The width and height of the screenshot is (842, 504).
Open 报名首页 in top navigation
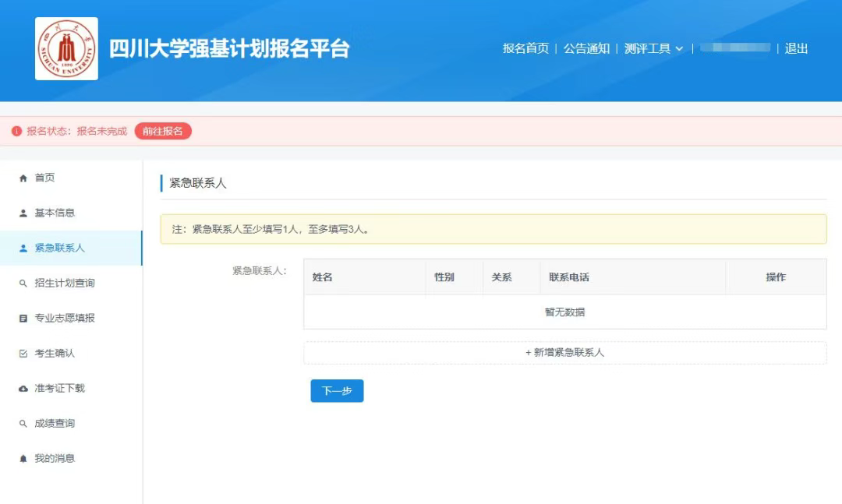tap(525, 48)
